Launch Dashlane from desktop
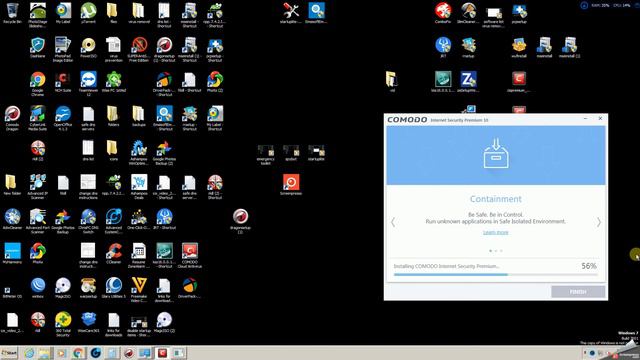Image resolution: width=640 pixels, height=360 pixels. click(x=38, y=47)
